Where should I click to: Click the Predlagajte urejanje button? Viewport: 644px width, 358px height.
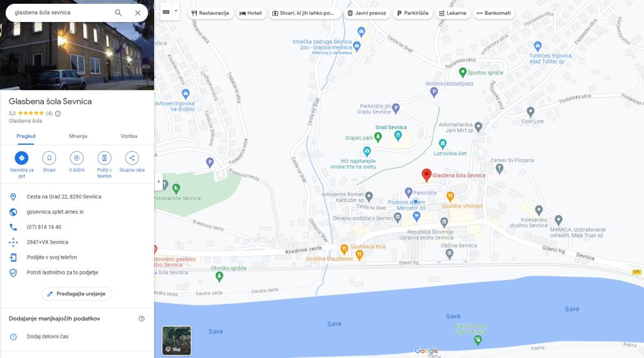77,294
